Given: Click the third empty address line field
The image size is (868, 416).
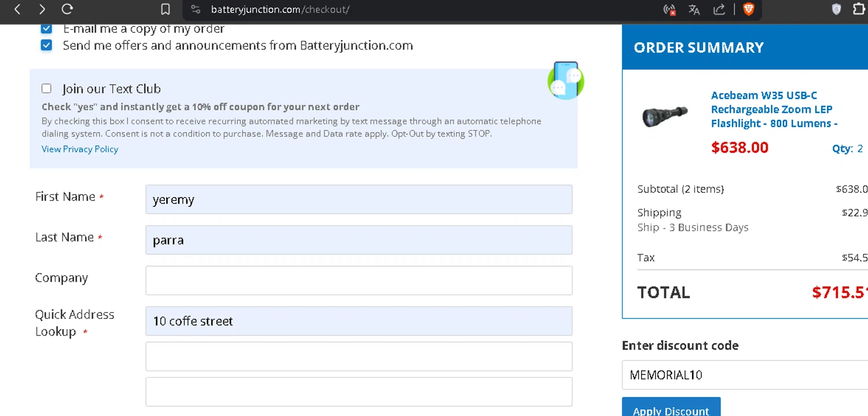Looking at the screenshot, I should coord(359,392).
